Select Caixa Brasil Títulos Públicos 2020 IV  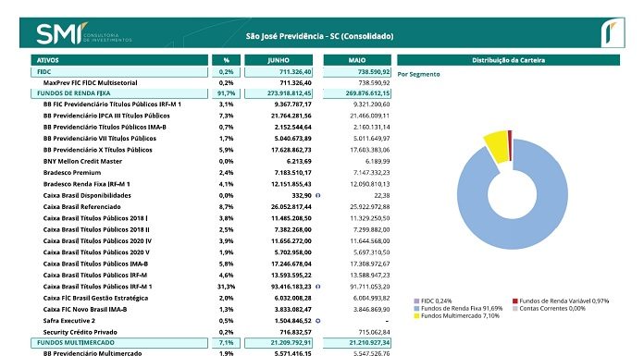(x=97, y=241)
